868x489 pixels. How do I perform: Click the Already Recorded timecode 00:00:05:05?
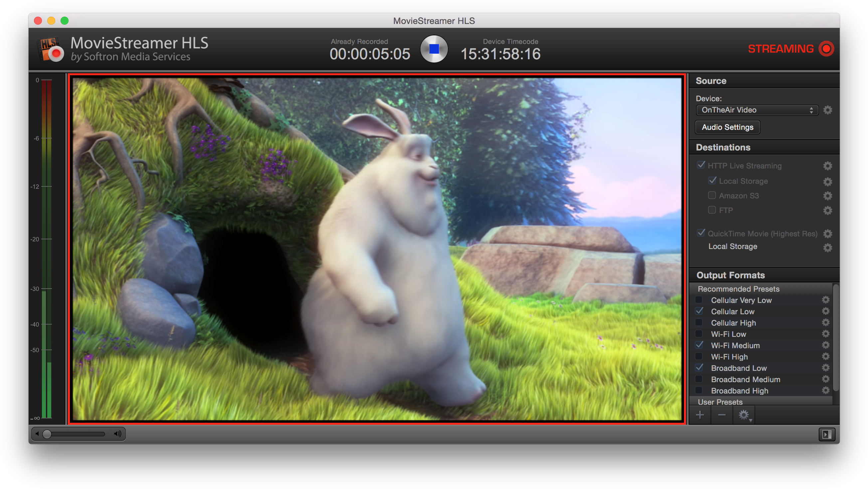370,54
